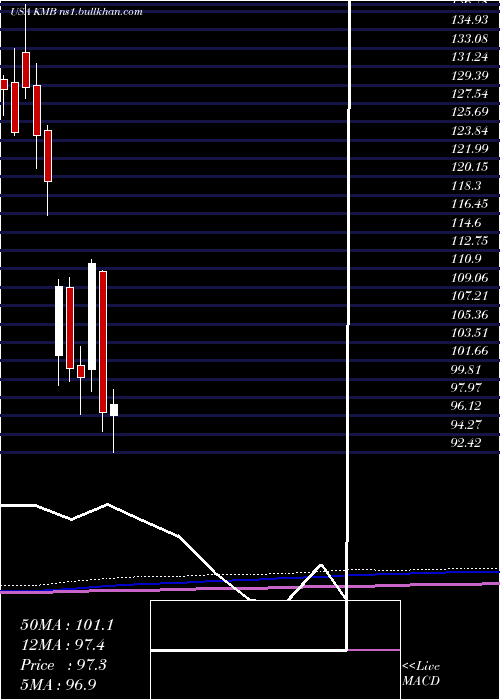The height and width of the screenshot is (700, 500).
Task: Click the price label 97.97
Action: (x=467, y=388)
